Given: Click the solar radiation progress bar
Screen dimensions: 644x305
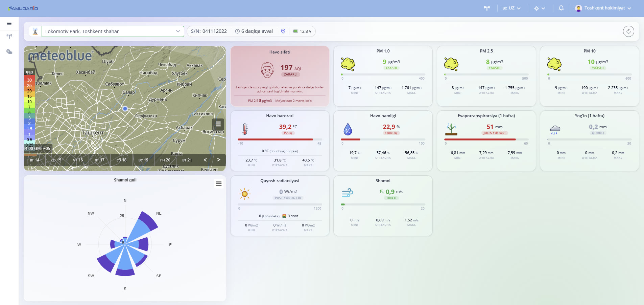Looking at the screenshot, I should (280, 204).
